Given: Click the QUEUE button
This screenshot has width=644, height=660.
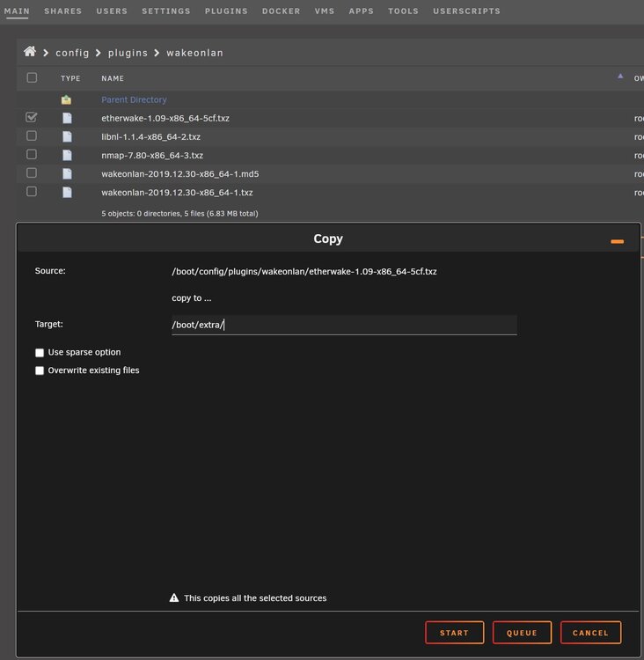Looking at the screenshot, I should [522, 632].
